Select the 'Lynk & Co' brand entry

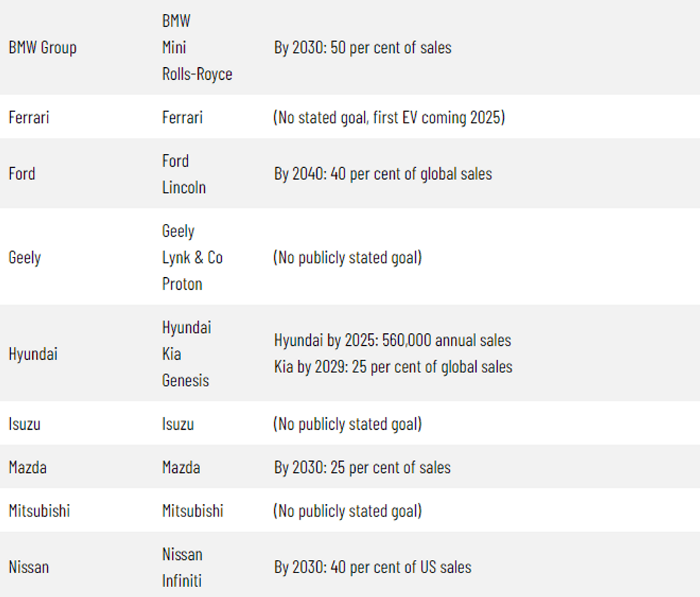pos(192,258)
